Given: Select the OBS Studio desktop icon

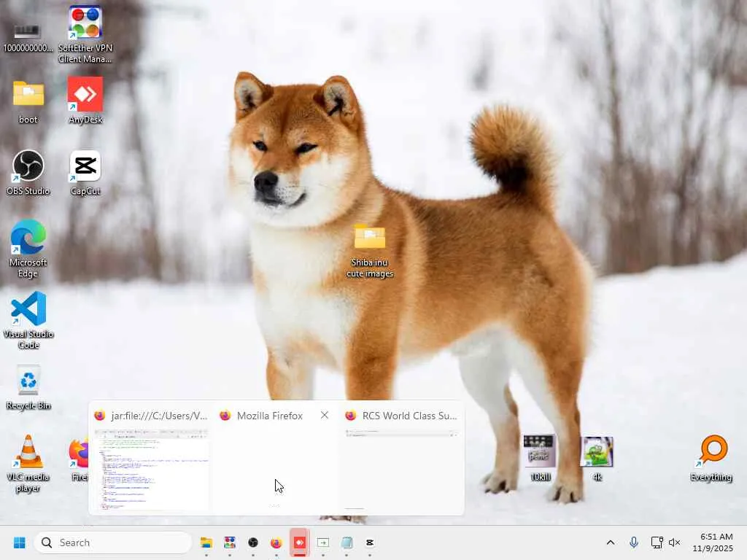Looking at the screenshot, I should (x=28, y=172).
